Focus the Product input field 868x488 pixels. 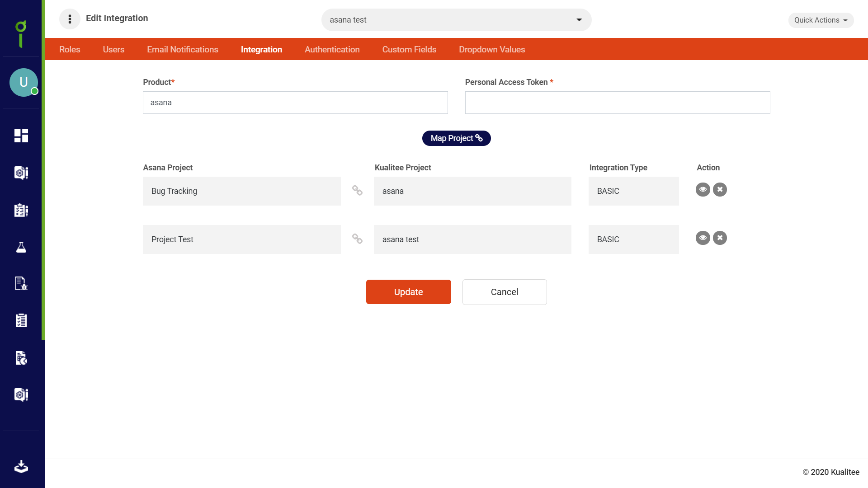[295, 103]
